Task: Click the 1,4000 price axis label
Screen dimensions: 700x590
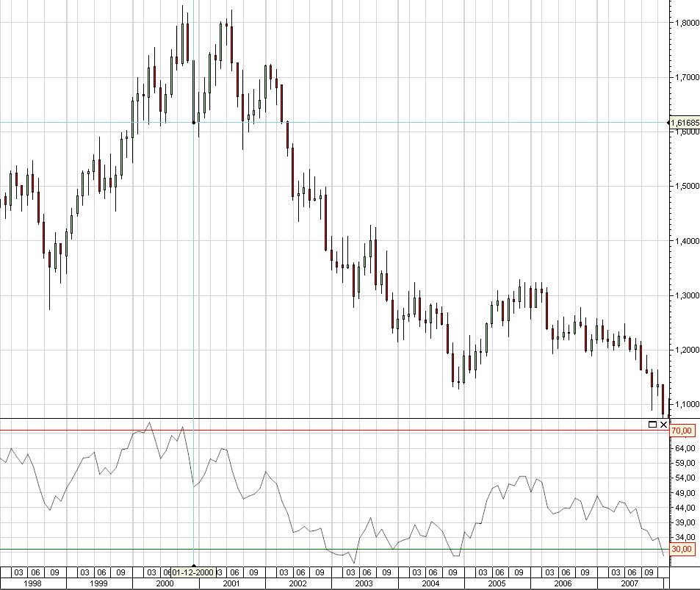Action: coord(687,241)
